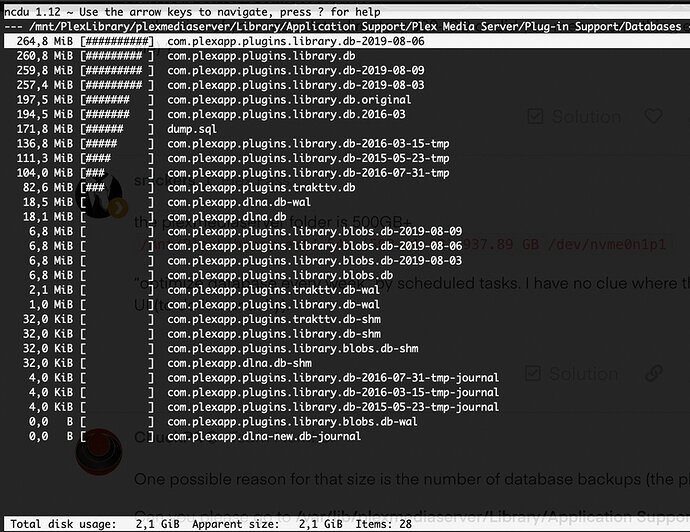Click the ncdu 1.12 help header line
This screenshot has width=690, height=532.
click(192, 12)
